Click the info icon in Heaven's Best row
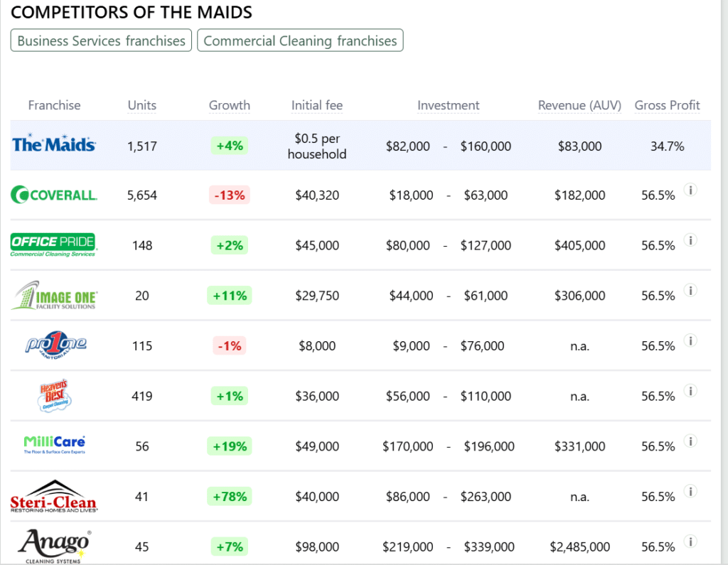This screenshot has width=728, height=565. [690, 391]
